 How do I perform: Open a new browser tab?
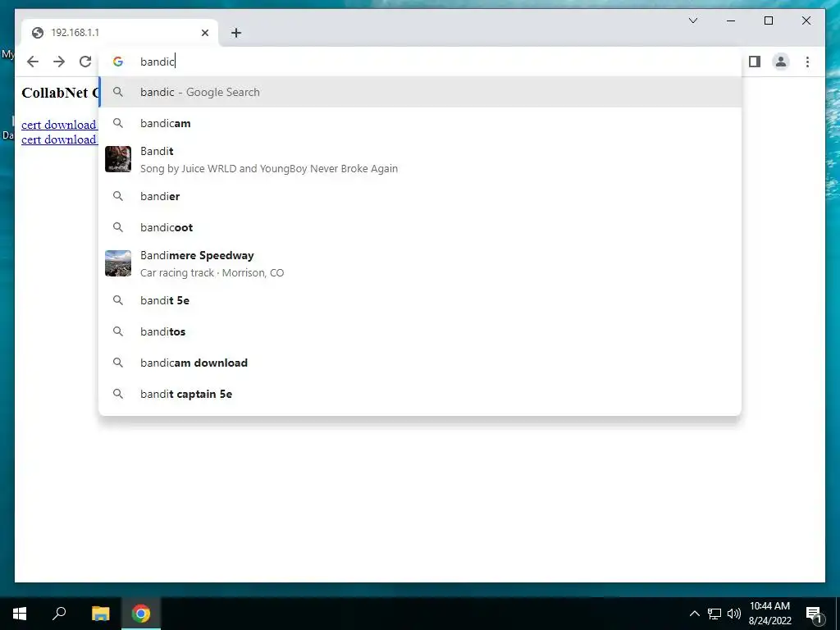click(235, 33)
